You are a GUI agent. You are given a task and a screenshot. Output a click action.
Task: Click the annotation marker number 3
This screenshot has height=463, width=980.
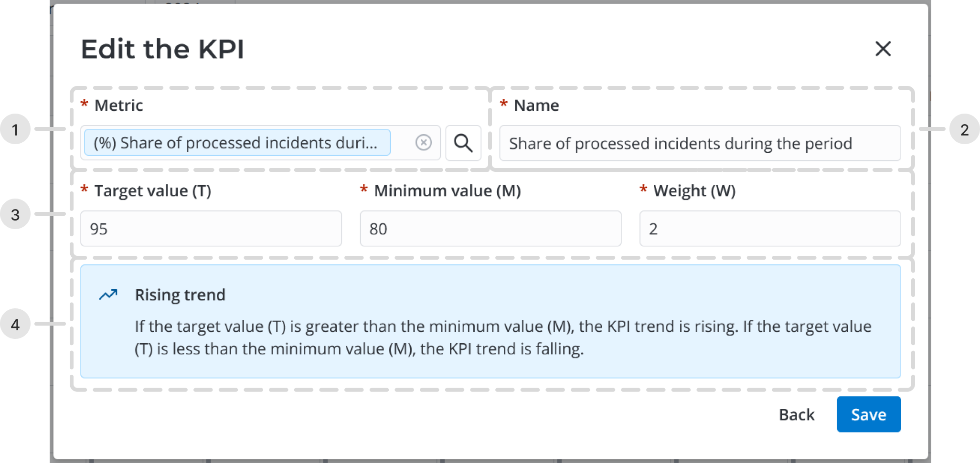(x=15, y=214)
